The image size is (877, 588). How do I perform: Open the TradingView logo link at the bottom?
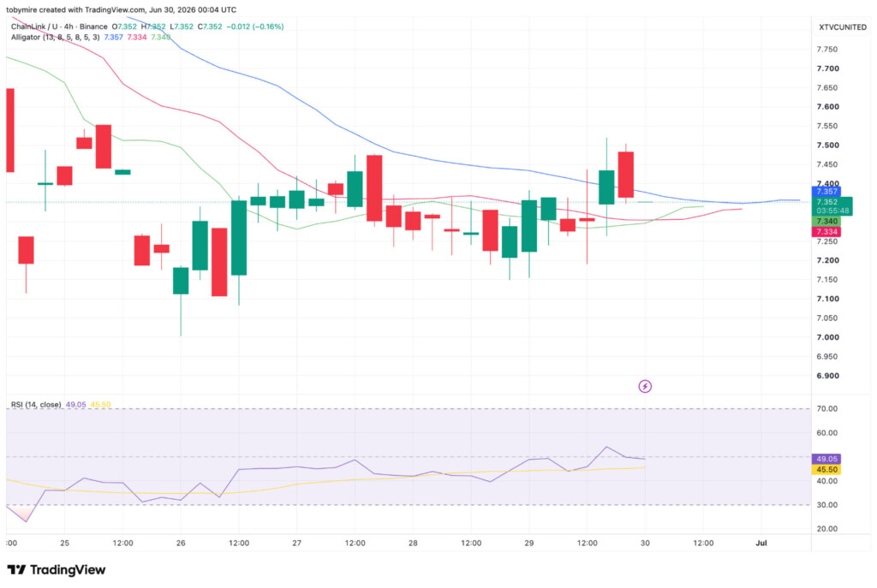tap(56, 569)
